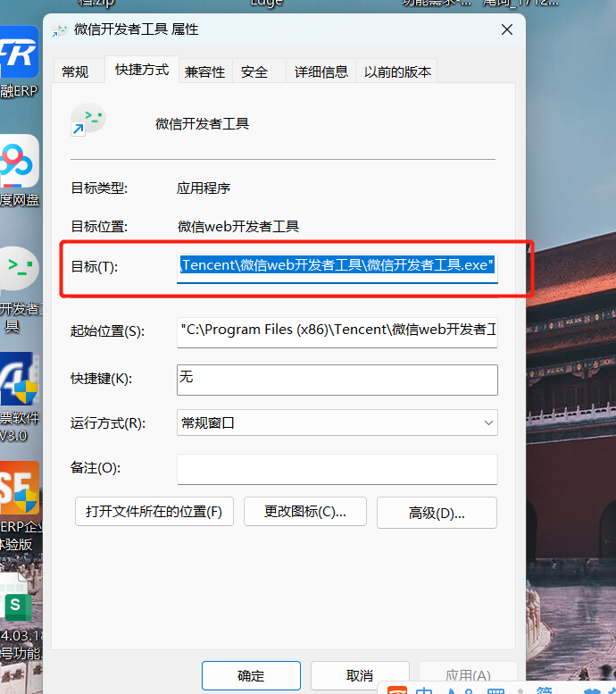Close the 微信开发者工具 属性 dialog
Screen dimensions: 616x694
507,29
